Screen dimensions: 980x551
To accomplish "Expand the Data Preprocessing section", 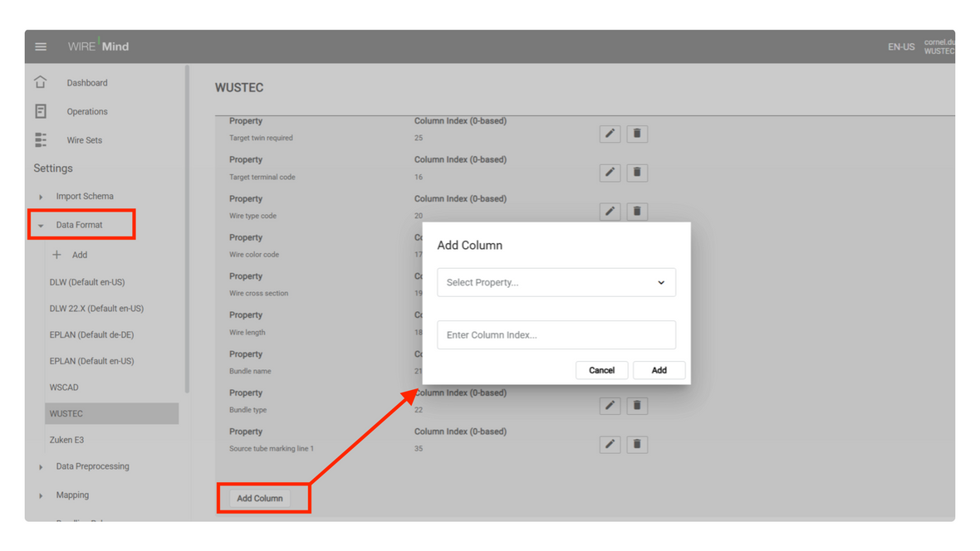I will (41, 466).
